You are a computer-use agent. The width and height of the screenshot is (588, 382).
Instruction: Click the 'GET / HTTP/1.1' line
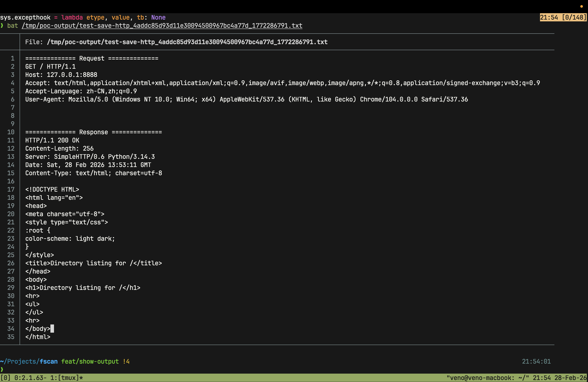[x=50, y=67]
